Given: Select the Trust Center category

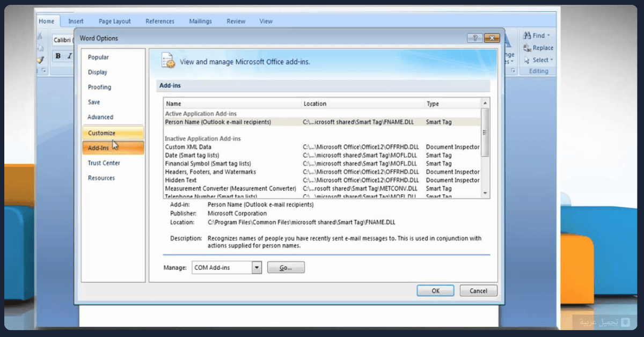Looking at the screenshot, I should (113, 163).
